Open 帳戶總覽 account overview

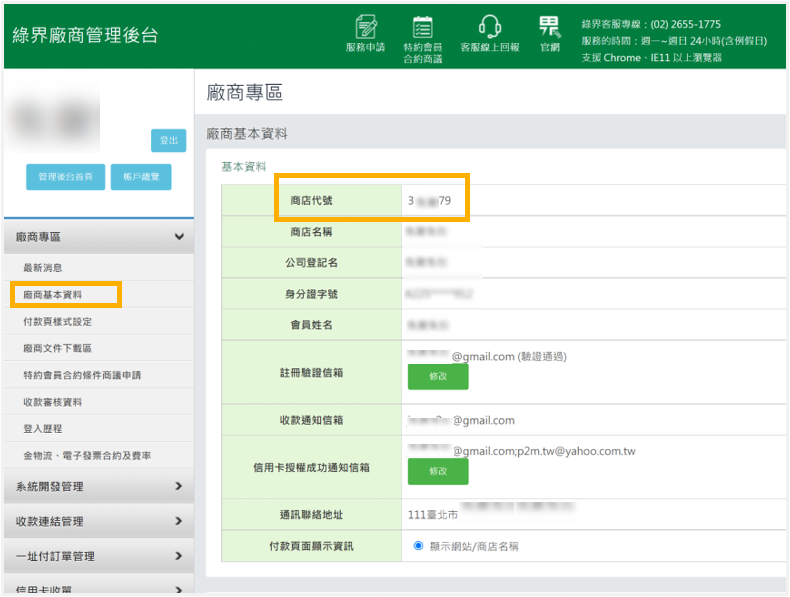pos(141,177)
